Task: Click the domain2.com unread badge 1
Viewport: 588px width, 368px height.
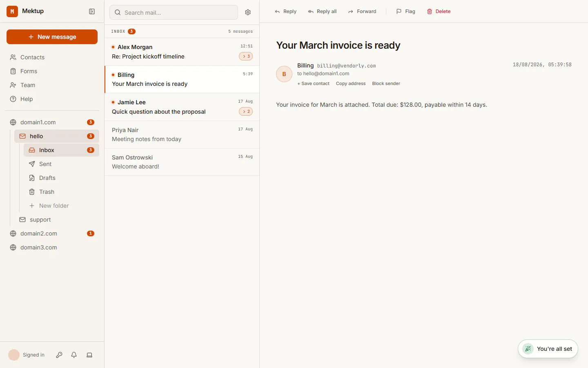Action: [x=91, y=233]
